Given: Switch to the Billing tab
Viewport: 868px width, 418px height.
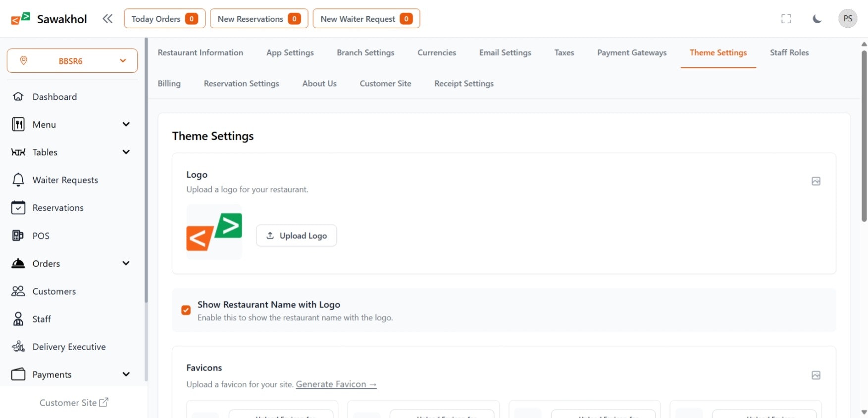Looking at the screenshot, I should point(169,84).
